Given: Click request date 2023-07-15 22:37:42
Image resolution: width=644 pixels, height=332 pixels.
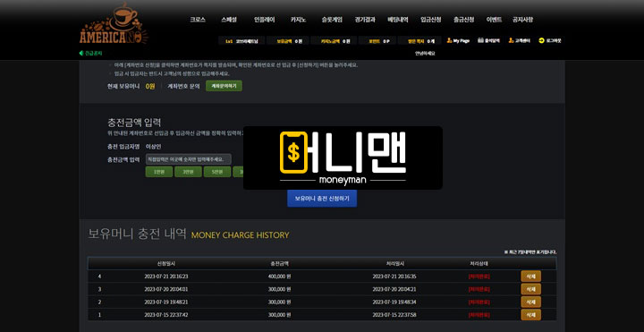Looking at the screenshot, I should click(166, 315).
